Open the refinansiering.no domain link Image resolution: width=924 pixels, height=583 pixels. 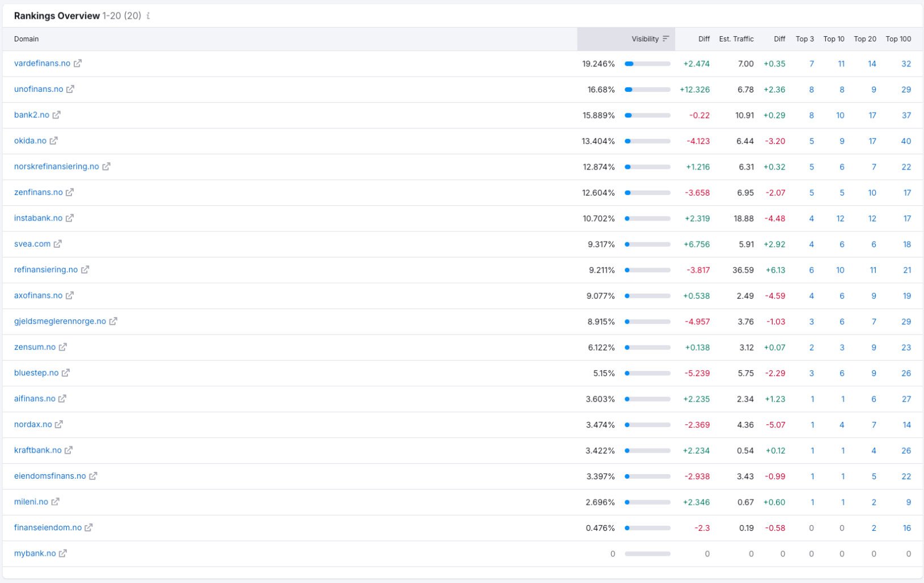(x=46, y=270)
